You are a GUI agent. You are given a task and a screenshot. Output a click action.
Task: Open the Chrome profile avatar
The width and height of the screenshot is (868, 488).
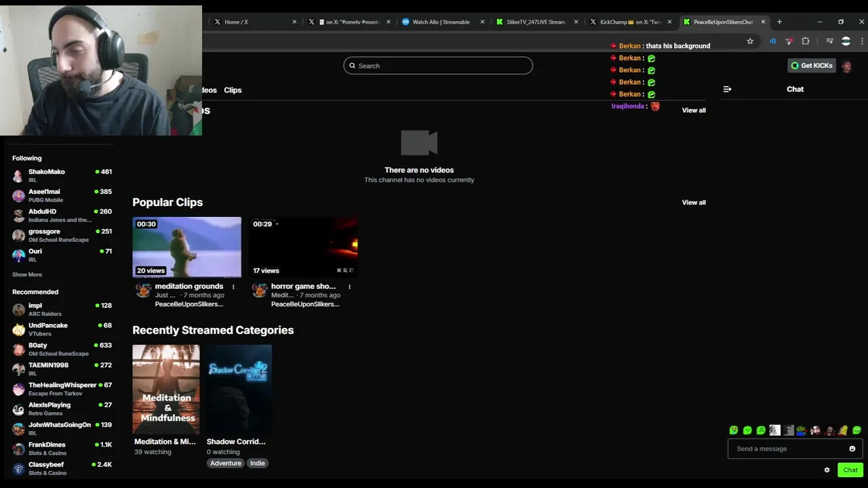(846, 41)
